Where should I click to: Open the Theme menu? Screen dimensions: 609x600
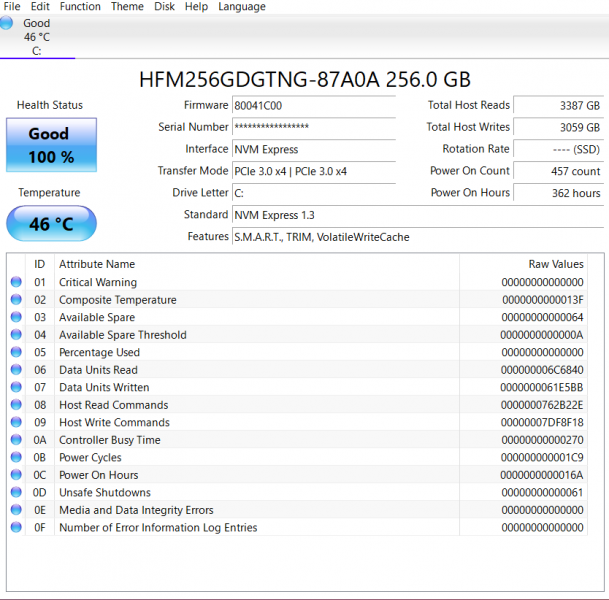(127, 7)
